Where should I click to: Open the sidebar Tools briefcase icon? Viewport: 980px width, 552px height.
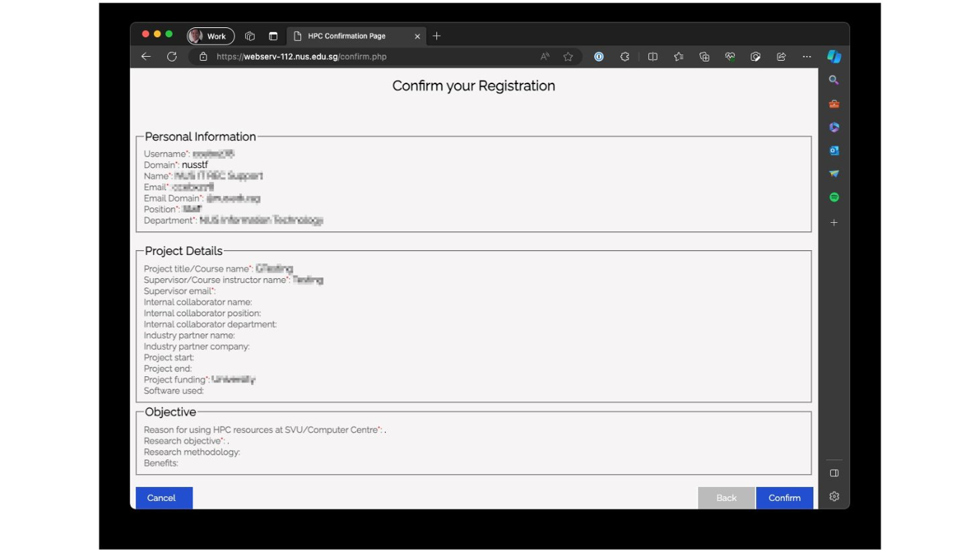tap(834, 104)
